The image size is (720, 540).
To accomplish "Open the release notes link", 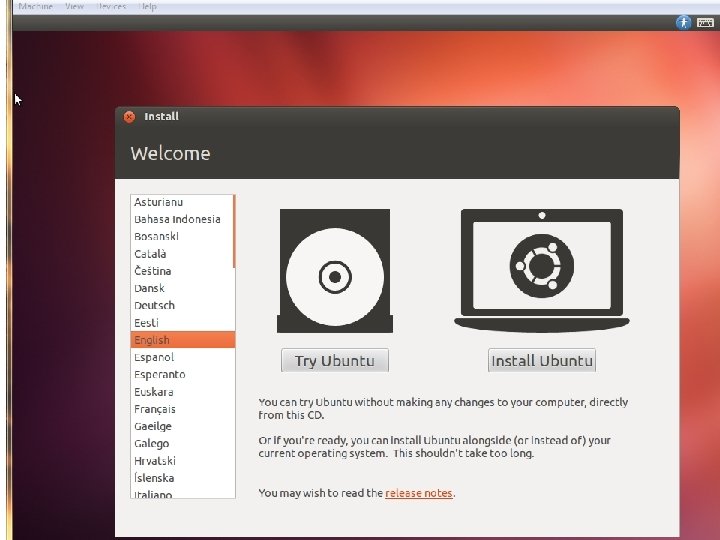I will click(x=419, y=493).
